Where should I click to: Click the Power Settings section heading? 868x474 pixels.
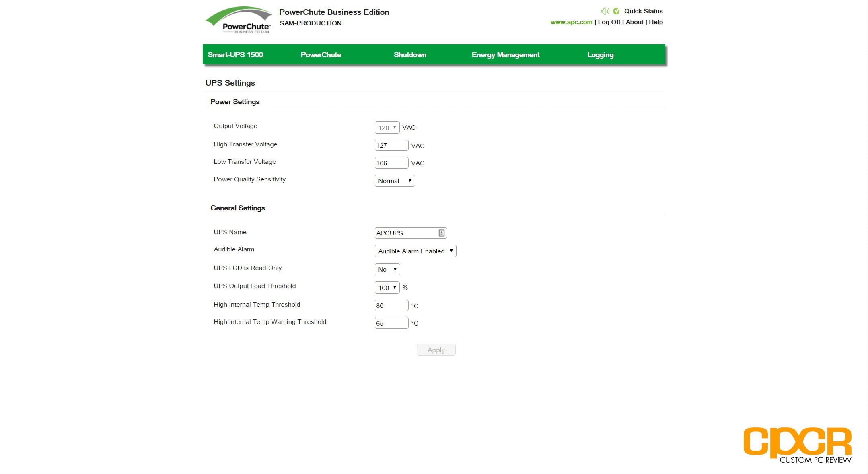(235, 102)
